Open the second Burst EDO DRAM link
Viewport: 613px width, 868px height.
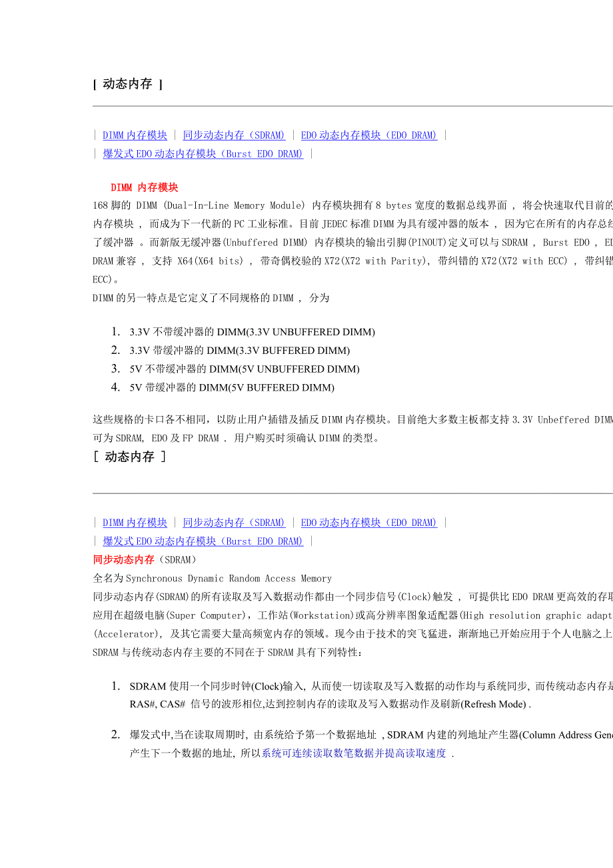point(203,541)
